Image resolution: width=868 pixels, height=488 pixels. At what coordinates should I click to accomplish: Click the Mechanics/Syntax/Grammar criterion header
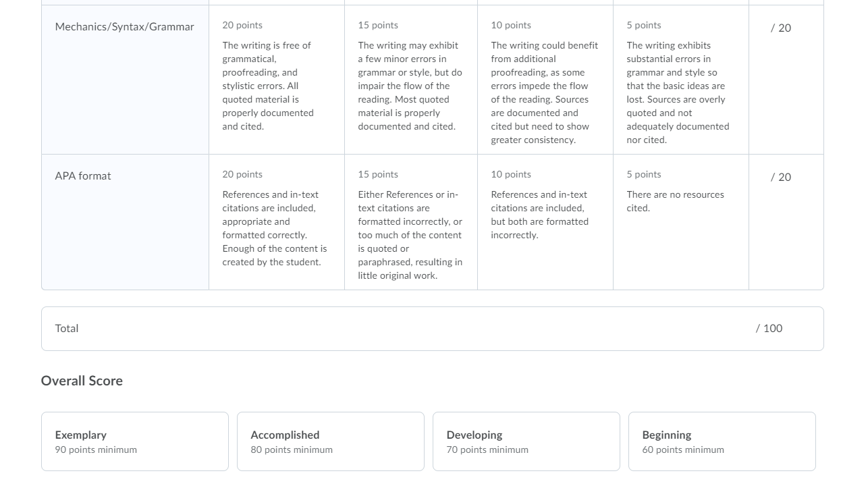coord(125,27)
